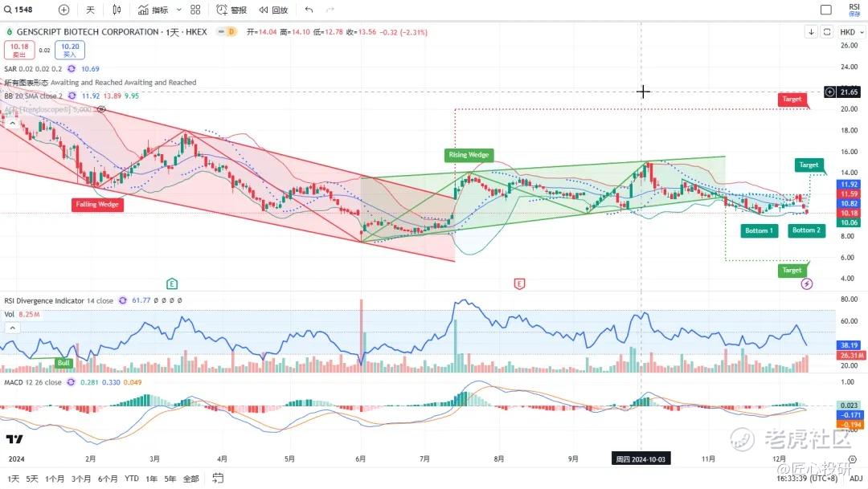This screenshot has height=489, width=868.
Task: Click the green Target label near 6.00
Action: click(x=792, y=270)
